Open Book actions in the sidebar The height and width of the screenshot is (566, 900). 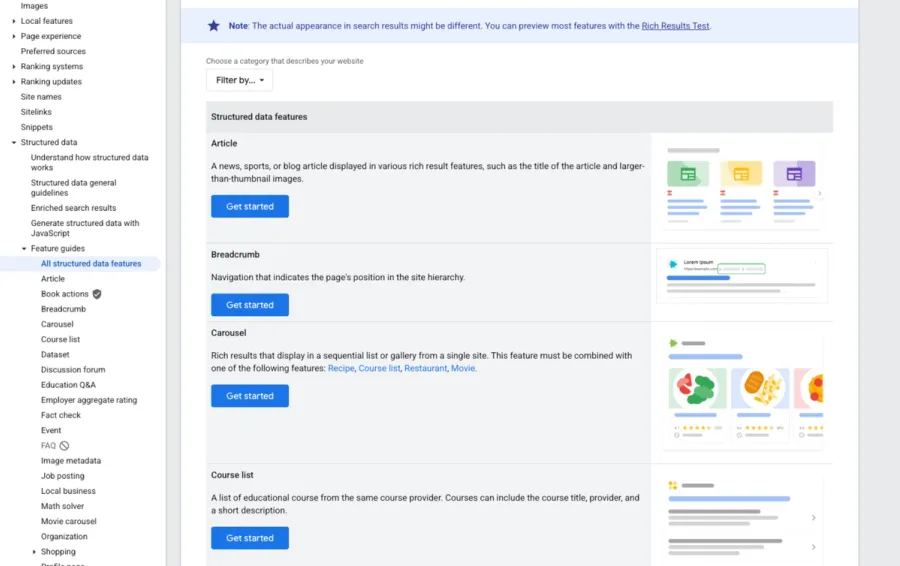(x=64, y=294)
